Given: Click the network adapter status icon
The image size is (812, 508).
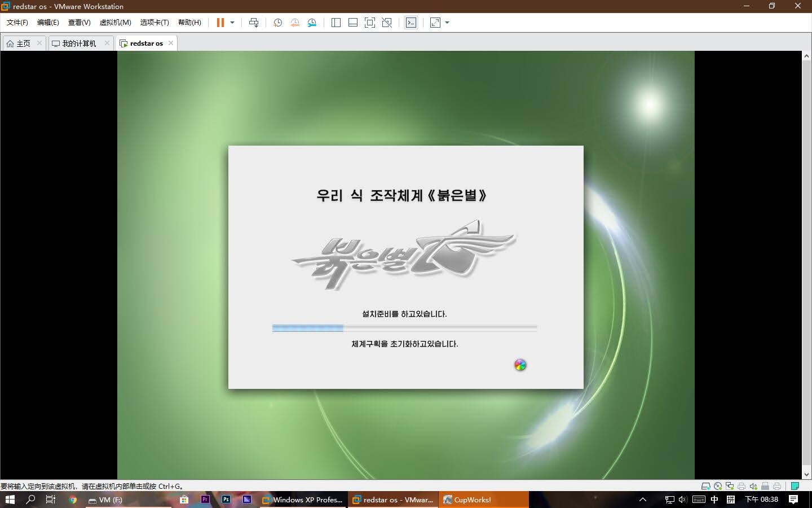Looking at the screenshot, I should click(x=730, y=486).
